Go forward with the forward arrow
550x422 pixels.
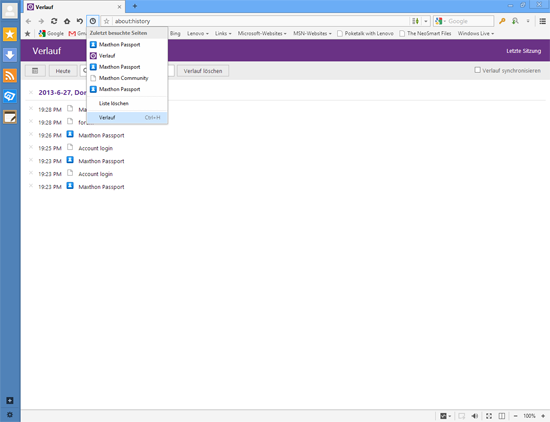click(x=41, y=21)
